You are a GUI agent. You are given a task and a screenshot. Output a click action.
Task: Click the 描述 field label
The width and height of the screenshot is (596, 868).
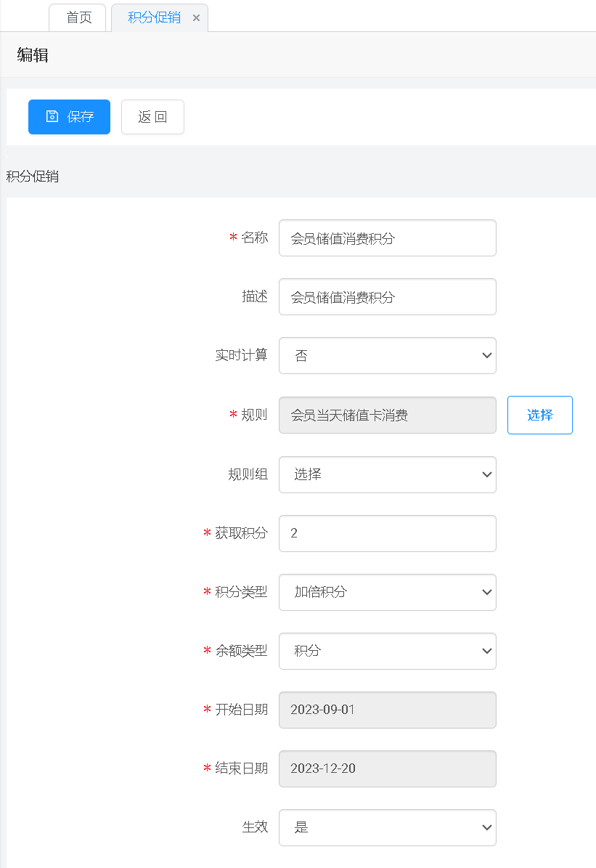[x=255, y=296]
